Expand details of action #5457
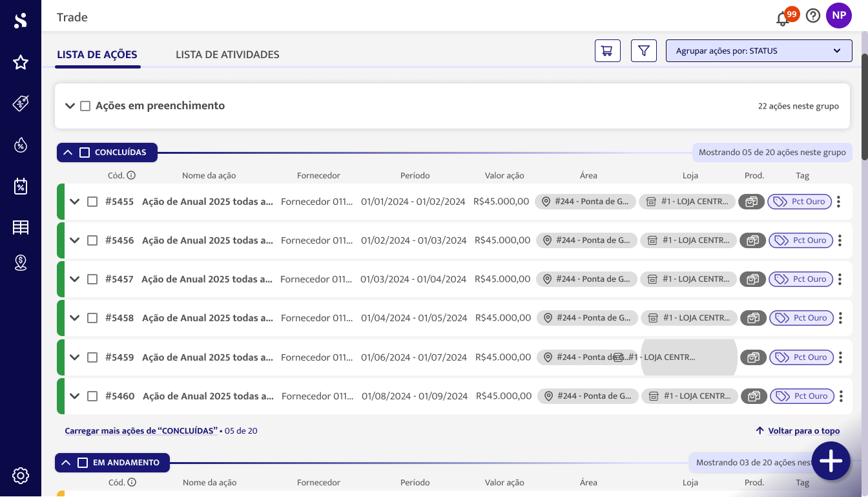The image size is (868, 497). point(75,279)
